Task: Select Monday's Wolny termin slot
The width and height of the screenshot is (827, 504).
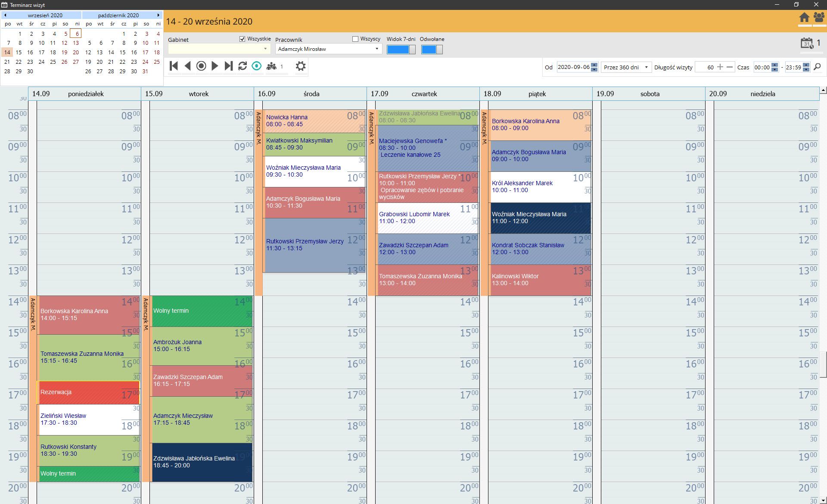Action: (x=89, y=474)
